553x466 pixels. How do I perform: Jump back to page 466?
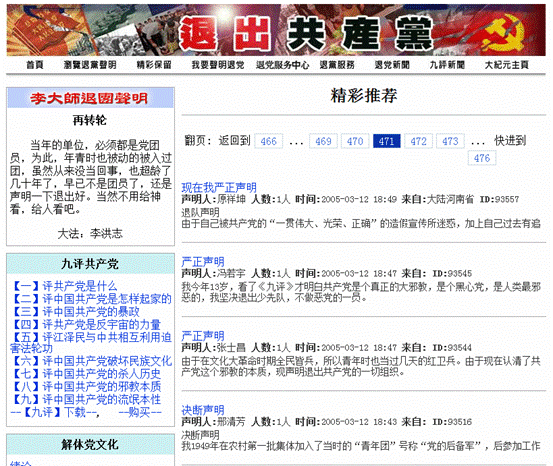click(x=269, y=141)
